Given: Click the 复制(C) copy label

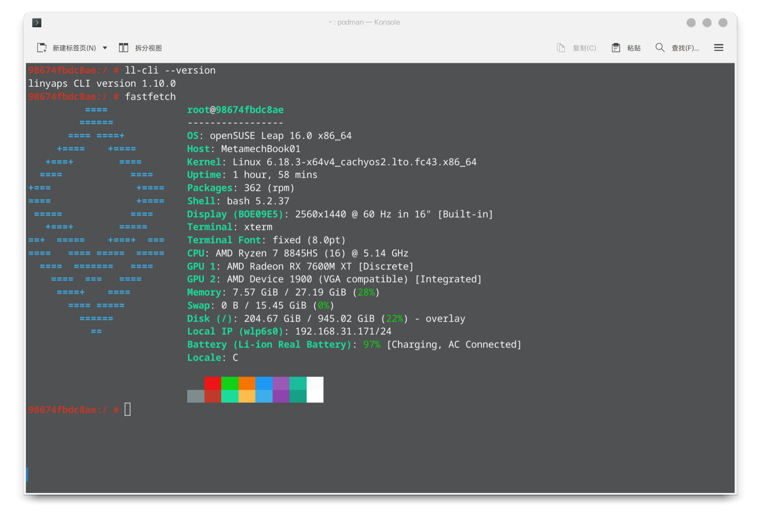Looking at the screenshot, I should pyautogui.click(x=584, y=48).
